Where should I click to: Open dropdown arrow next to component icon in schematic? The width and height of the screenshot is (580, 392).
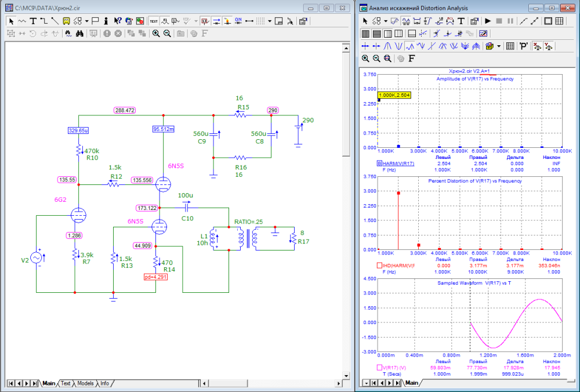[x=86, y=21]
